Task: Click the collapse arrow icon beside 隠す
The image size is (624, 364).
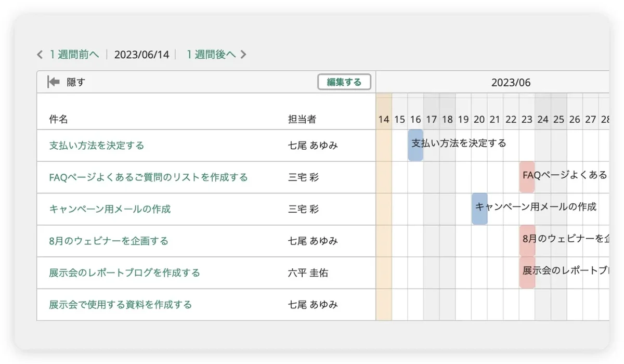Action: click(54, 82)
